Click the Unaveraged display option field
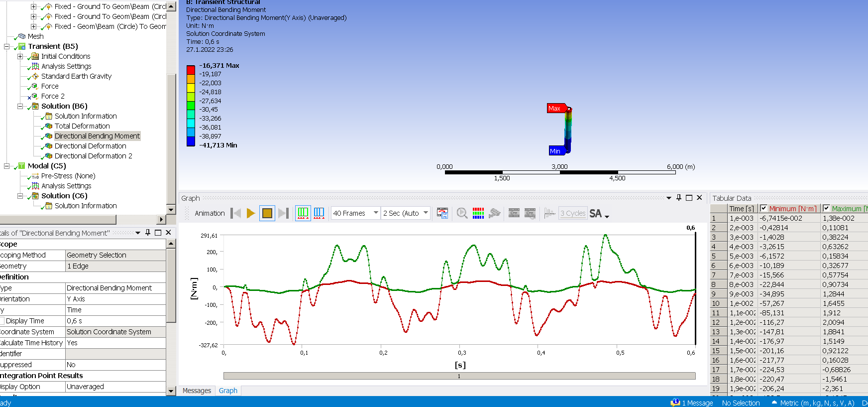Viewport: 868px width, 407px height. point(115,387)
